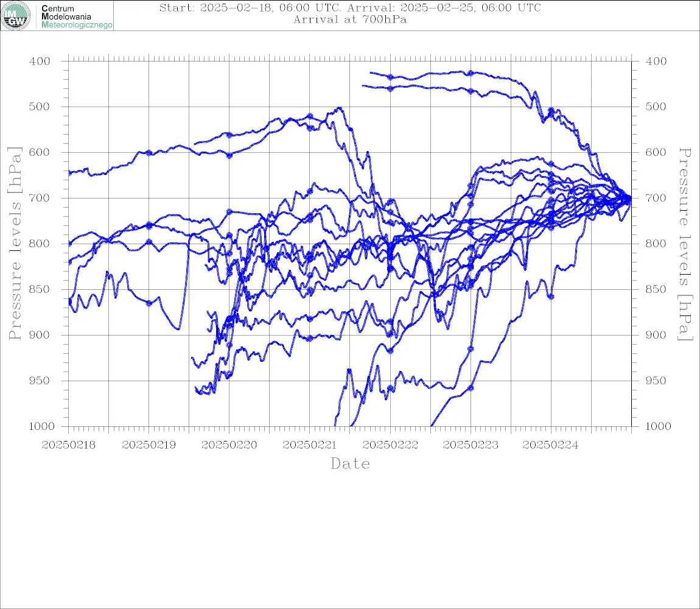
Task: Click date tick label 20250218
Action: [68, 445]
